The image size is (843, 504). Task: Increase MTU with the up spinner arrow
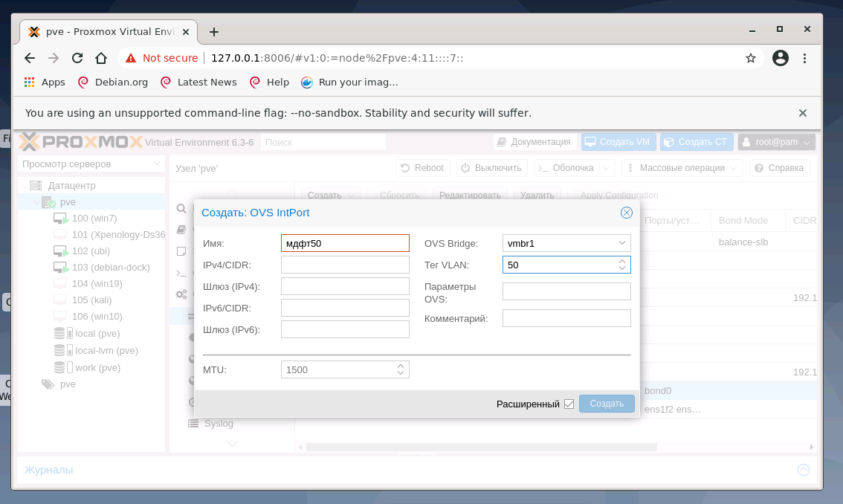401,366
